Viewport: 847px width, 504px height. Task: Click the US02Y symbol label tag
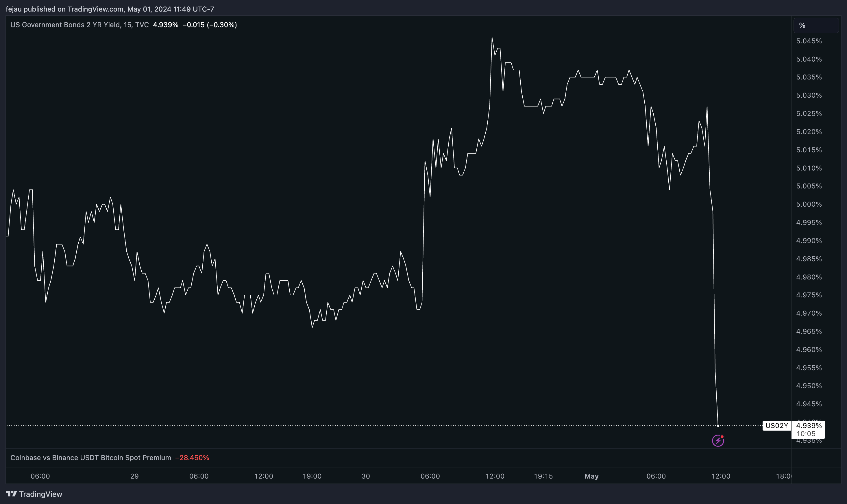tap(776, 426)
